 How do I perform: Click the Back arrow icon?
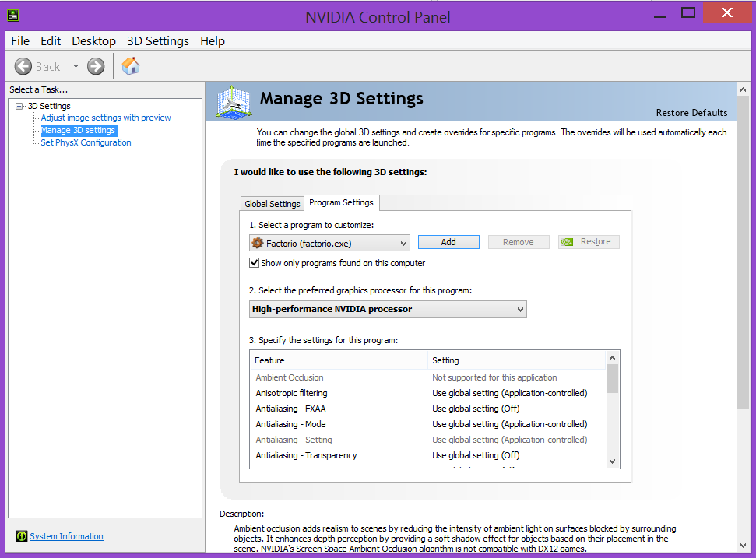[x=23, y=66]
